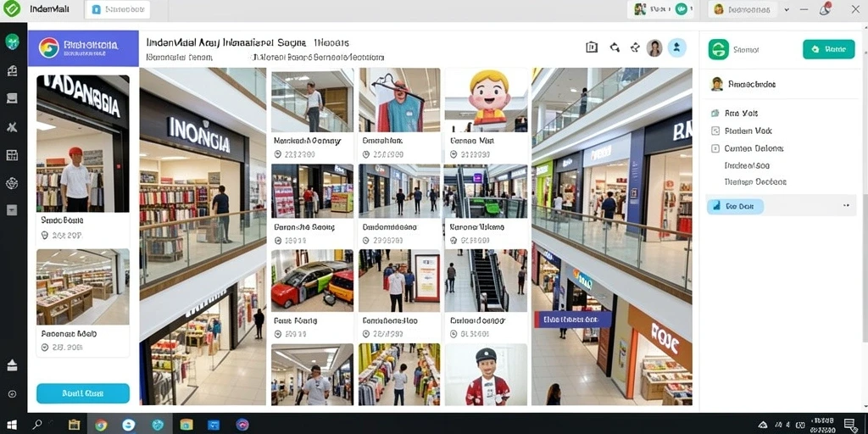The image size is (868, 434).
Task: Click the green square logo in right panel
Action: tap(719, 49)
